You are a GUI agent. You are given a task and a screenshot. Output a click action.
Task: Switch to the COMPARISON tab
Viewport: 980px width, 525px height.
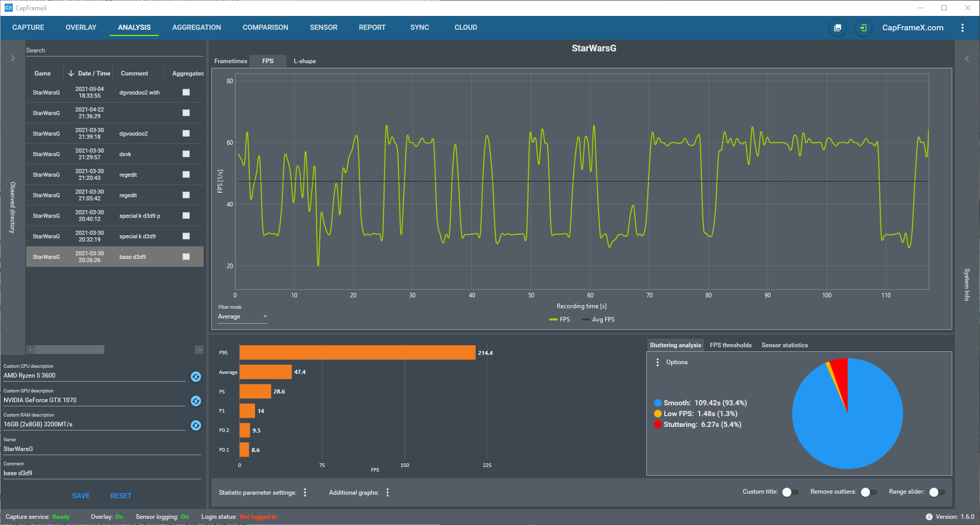(265, 28)
